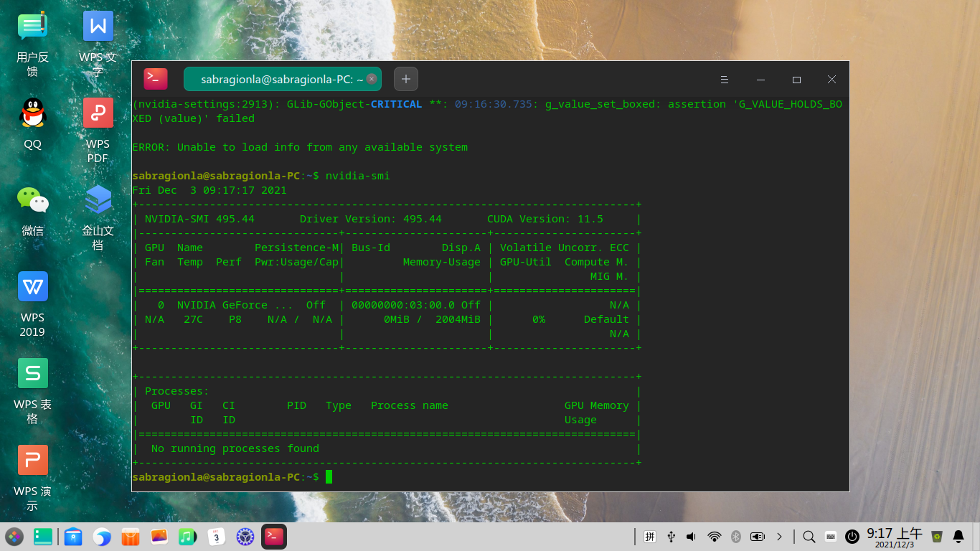Mute sound via the speaker tray icon
Image resolution: width=980 pixels, height=551 pixels.
coord(692,537)
